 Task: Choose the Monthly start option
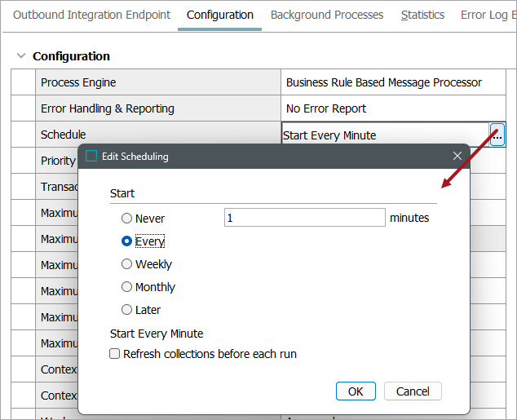(x=126, y=287)
